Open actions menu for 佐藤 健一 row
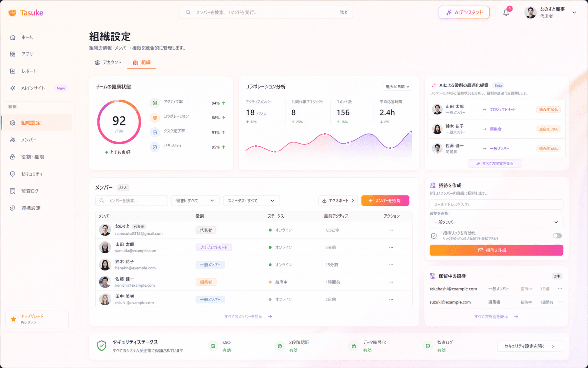This screenshot has width=588, height=368. [391, 282]
